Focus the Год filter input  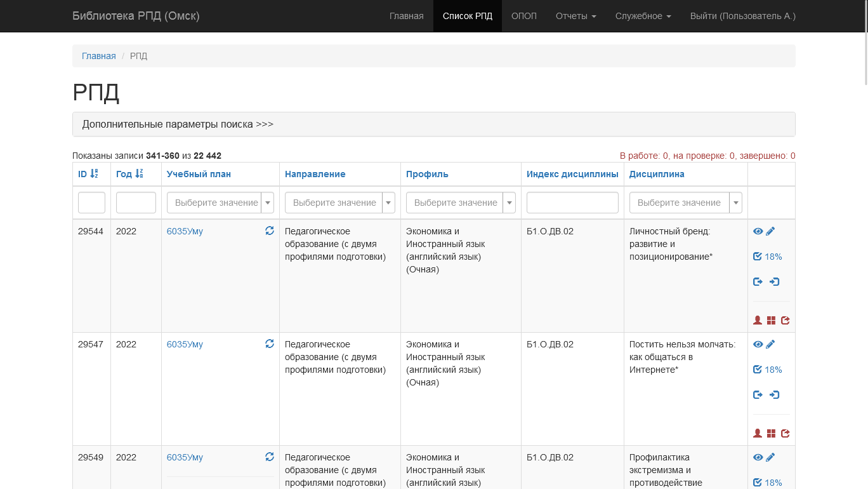136,203
